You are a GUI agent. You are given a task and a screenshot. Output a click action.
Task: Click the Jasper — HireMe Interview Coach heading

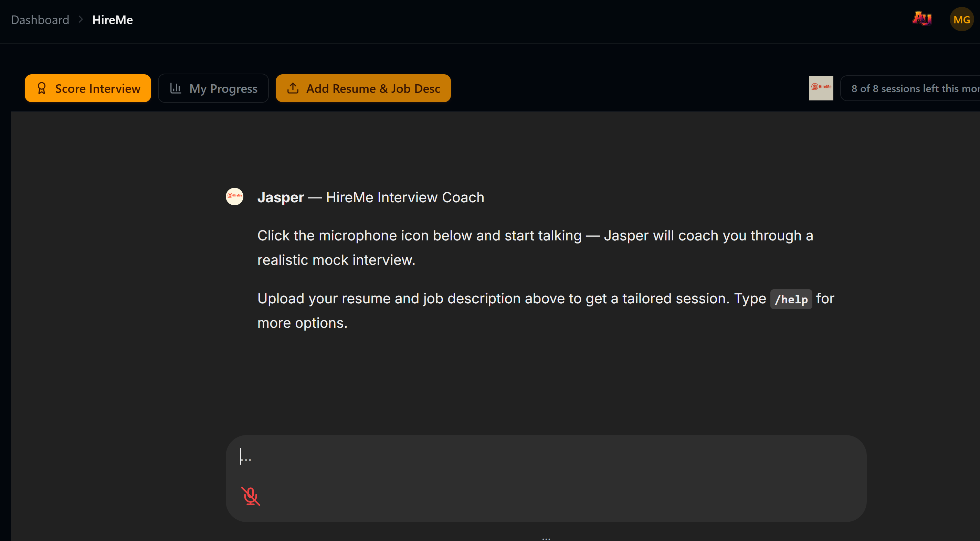pos(370,197)
